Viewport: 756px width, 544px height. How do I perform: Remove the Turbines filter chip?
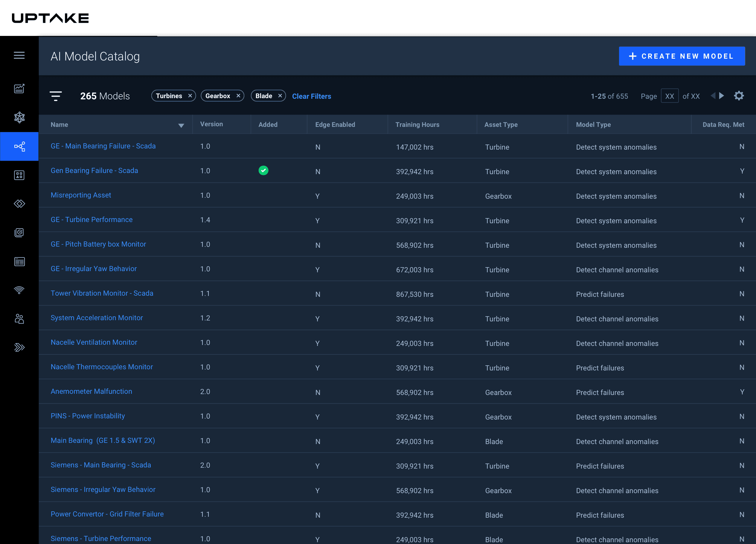190,96
